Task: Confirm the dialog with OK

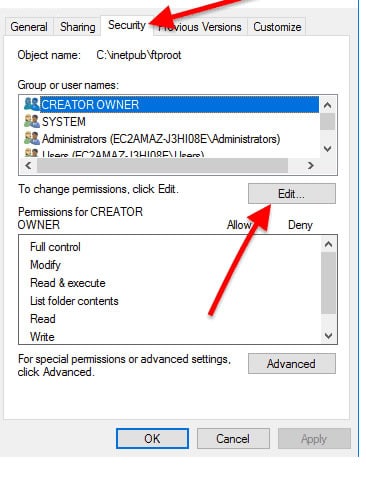Action: click(152, 439)
